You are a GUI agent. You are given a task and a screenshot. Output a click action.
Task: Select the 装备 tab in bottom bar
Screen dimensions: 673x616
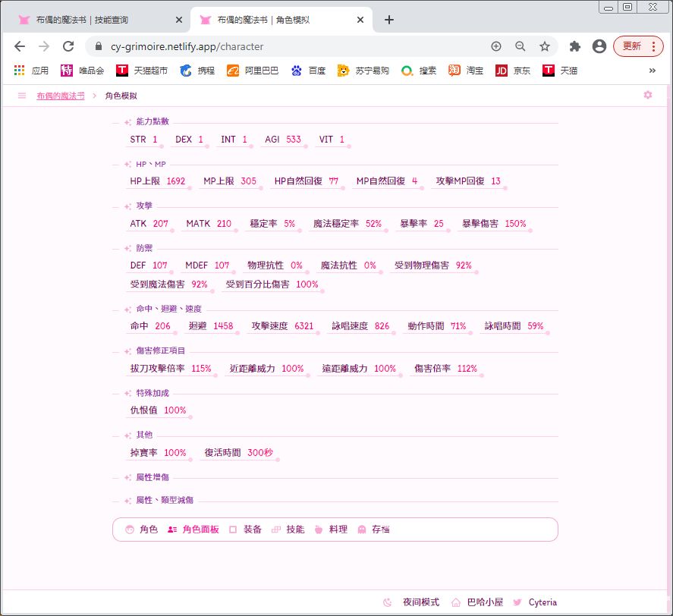[x=246, y=530]
